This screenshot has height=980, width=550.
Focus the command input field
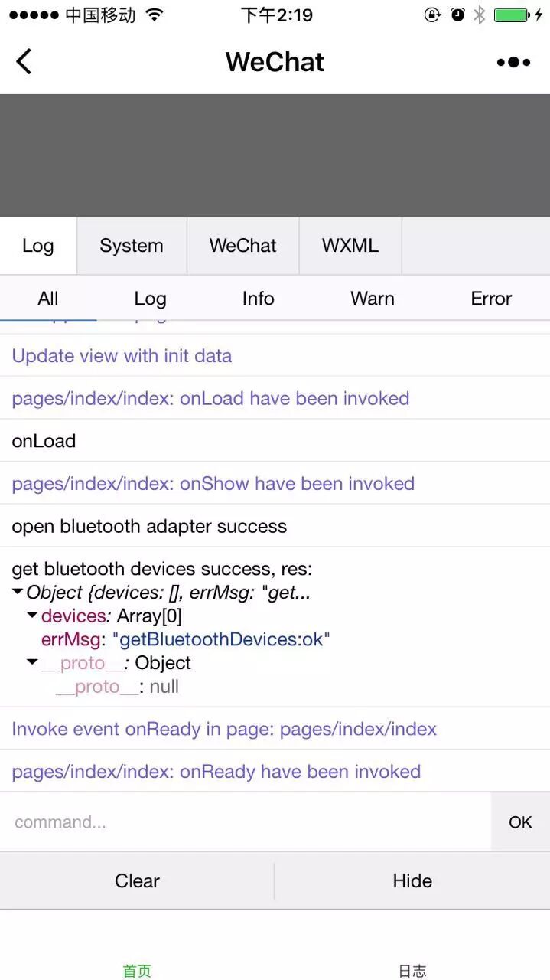pyautogui.click(x=246, y=822)
